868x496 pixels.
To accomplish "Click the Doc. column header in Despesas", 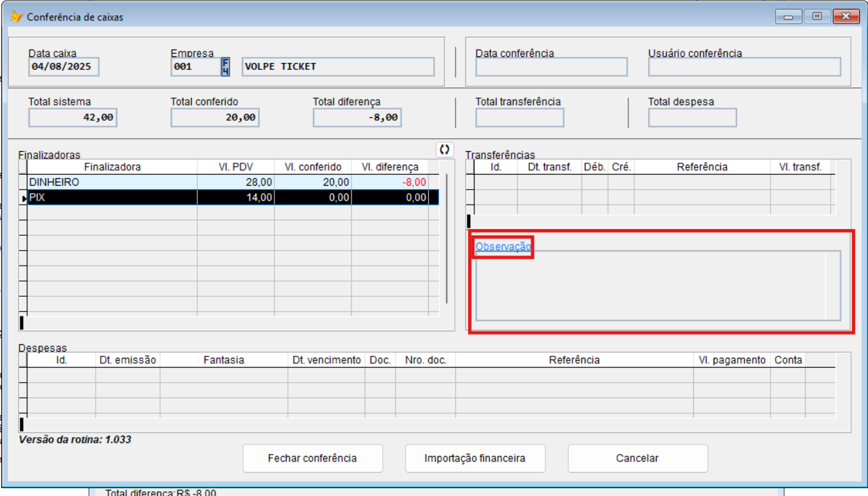I will point(380,360).
